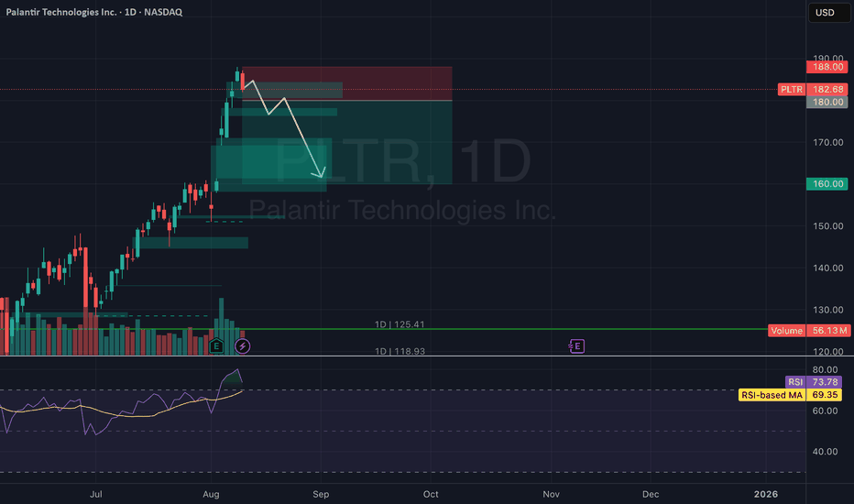Click the Nov label on the time axis
The width and height of the screenshot is (854, 504).
coord(552,494)
